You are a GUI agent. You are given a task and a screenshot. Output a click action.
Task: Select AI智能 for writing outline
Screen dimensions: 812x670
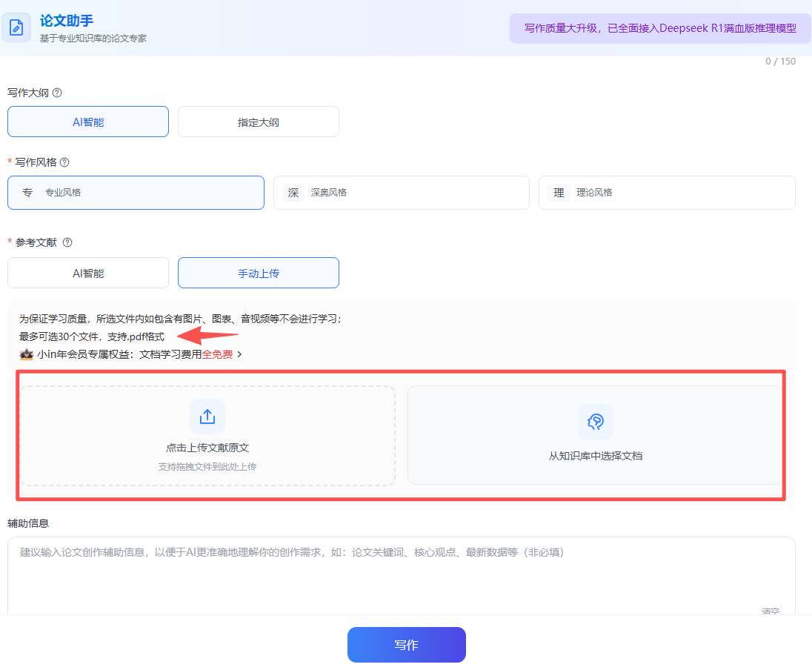(88, 122)
